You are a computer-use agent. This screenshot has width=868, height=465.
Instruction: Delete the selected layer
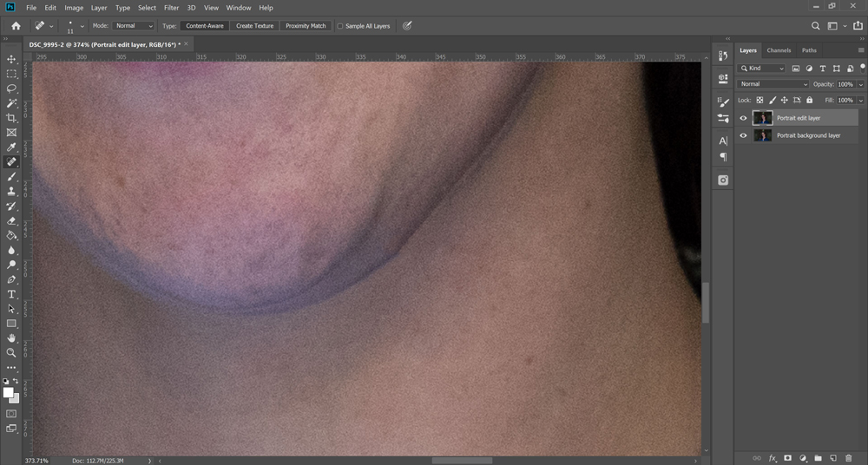tap(849, 458)
